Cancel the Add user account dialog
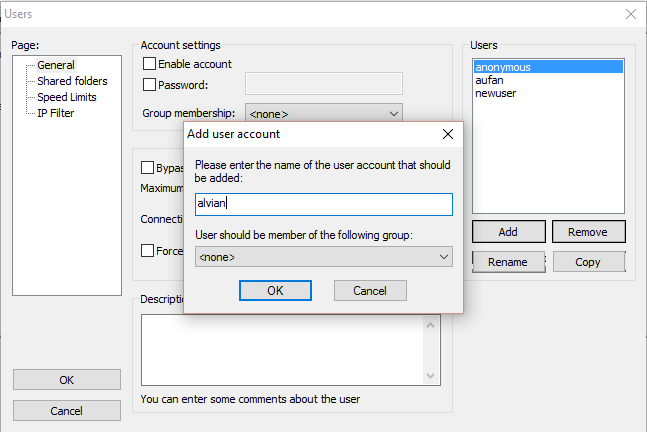Viewport: 647px width, 432px height. [x=369, y=290]
